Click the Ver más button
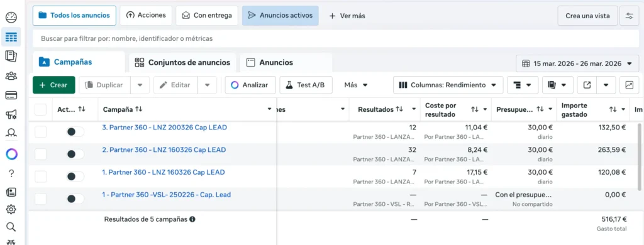This screenshot has height=245, width=644. click(347, 16)
